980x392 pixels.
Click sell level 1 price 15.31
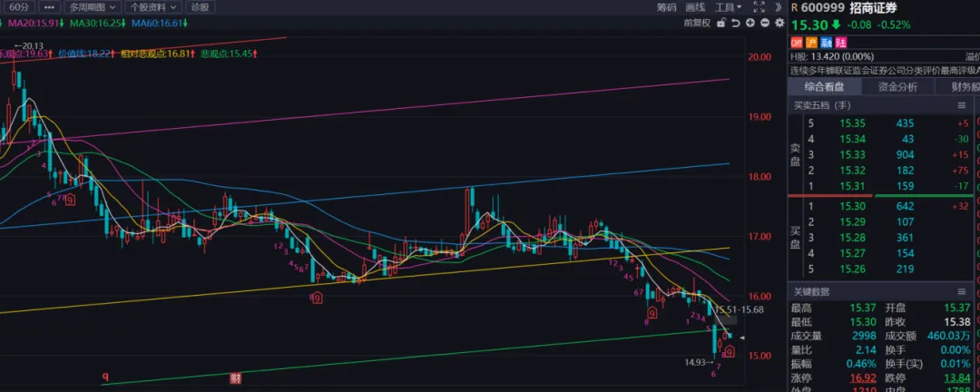click(851, 186)
